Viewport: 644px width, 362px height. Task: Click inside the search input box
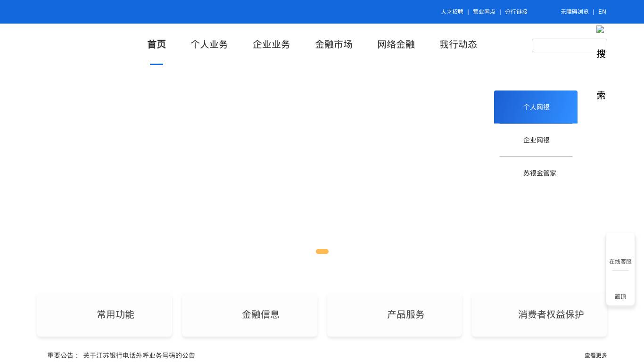pyautogui.click(x=569, y=45)
